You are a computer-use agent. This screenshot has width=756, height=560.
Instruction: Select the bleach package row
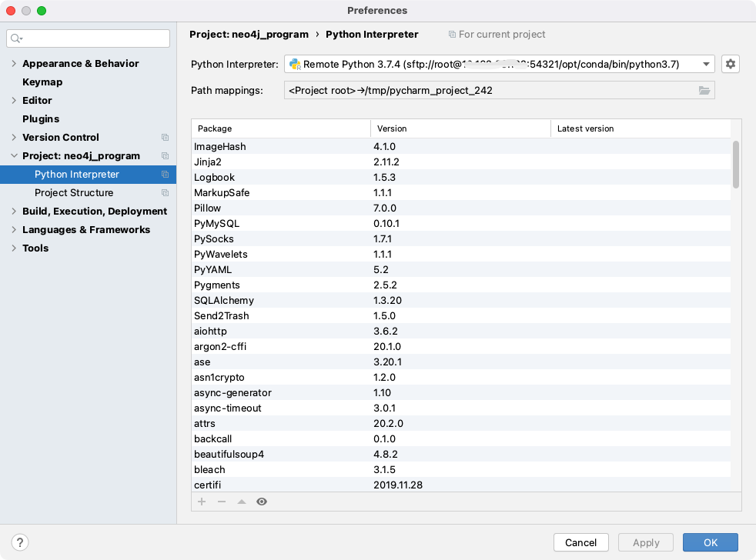pyautogui.click(x=461, y=470)
